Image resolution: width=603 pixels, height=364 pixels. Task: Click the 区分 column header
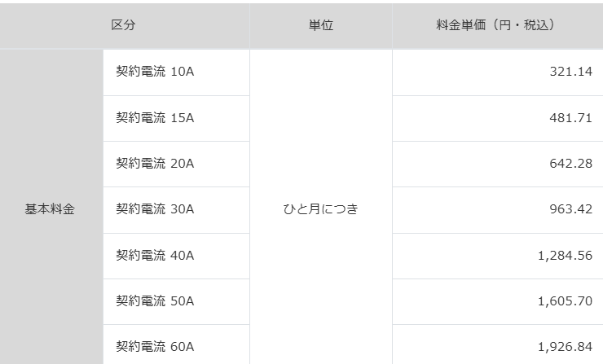123,25
